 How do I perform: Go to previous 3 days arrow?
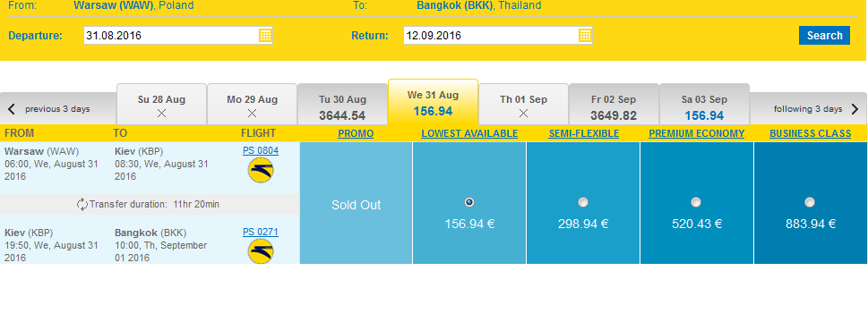click(x=12, y=109)
